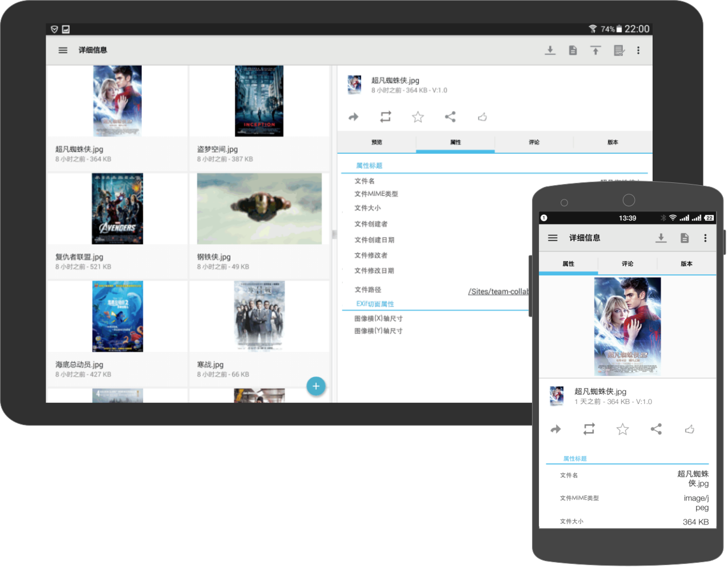Tap the tablet forward arrow icon

[354, 117]
